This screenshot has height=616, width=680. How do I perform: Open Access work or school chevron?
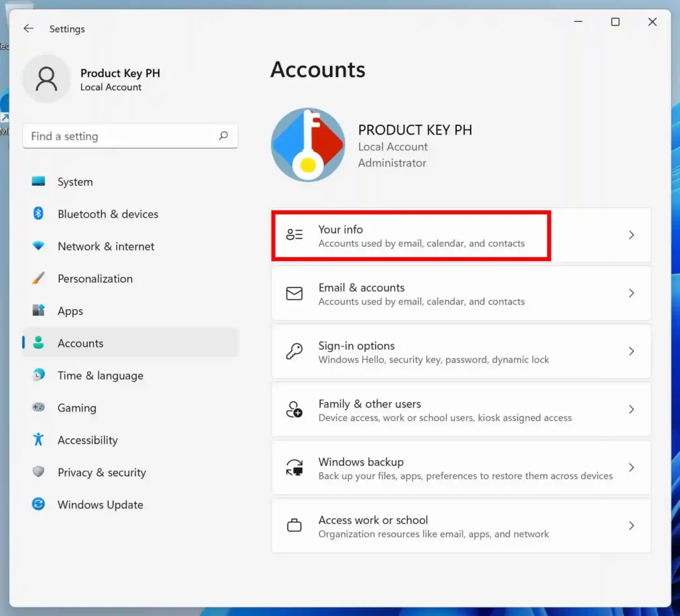coord(632,526)
